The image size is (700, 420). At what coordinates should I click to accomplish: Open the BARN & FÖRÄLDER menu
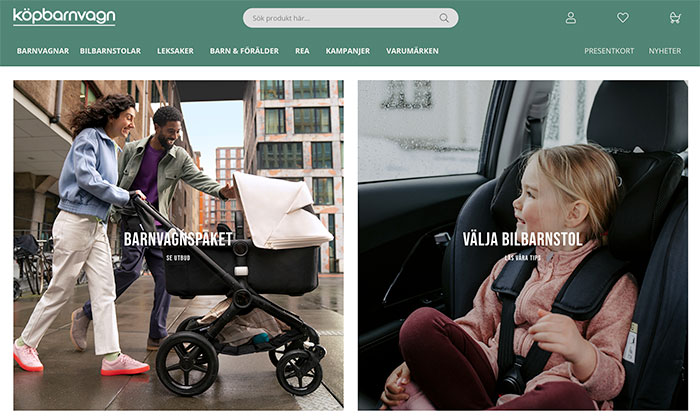(244, 51)
